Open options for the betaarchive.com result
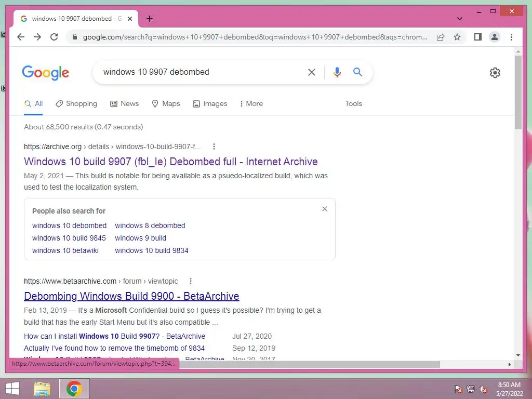532x399 pixels. [x=191, y=281]
